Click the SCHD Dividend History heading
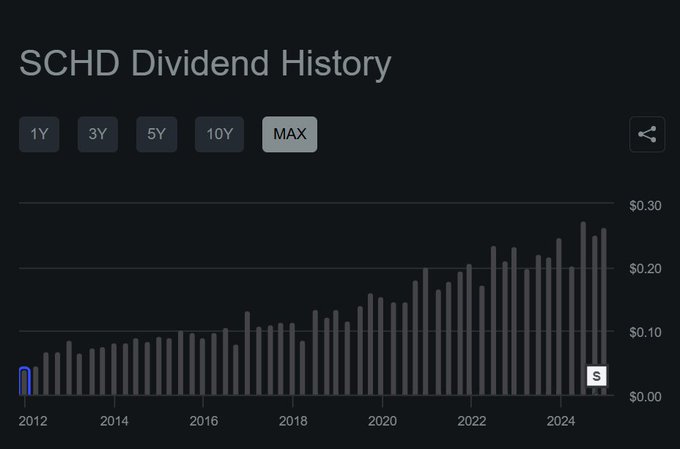680x449 pixels. point(205,64)
